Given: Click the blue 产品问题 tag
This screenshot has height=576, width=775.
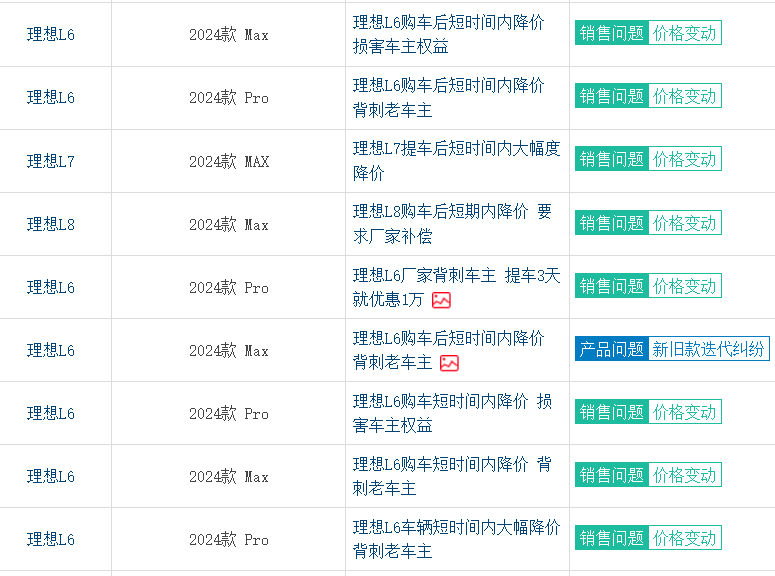Looking at the screenshot, I should click(611, 349).
